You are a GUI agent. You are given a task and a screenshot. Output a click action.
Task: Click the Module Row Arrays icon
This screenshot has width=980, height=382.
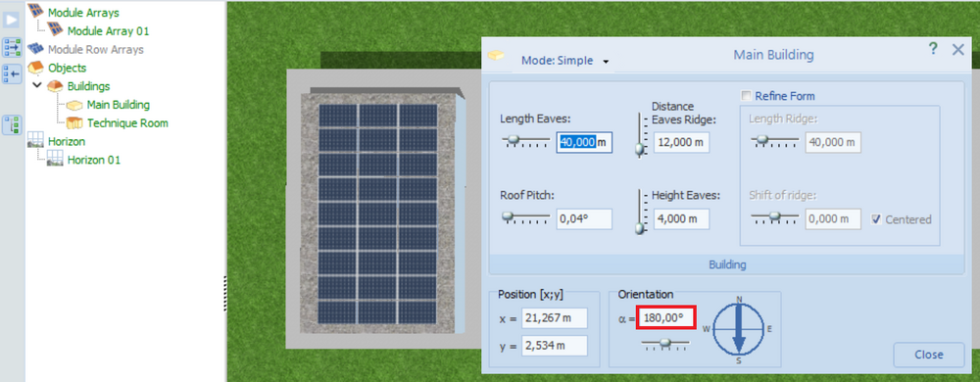(x=36, y=49)
